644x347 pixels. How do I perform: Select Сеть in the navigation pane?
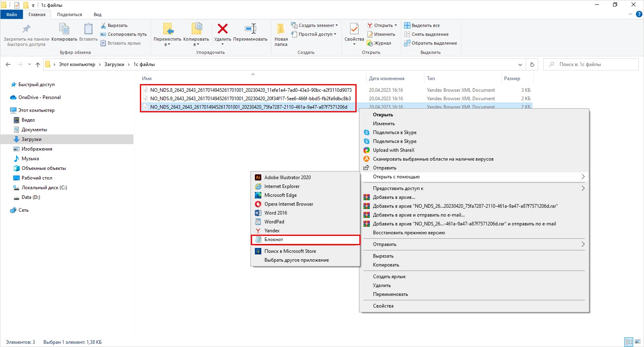pos(23,210)
